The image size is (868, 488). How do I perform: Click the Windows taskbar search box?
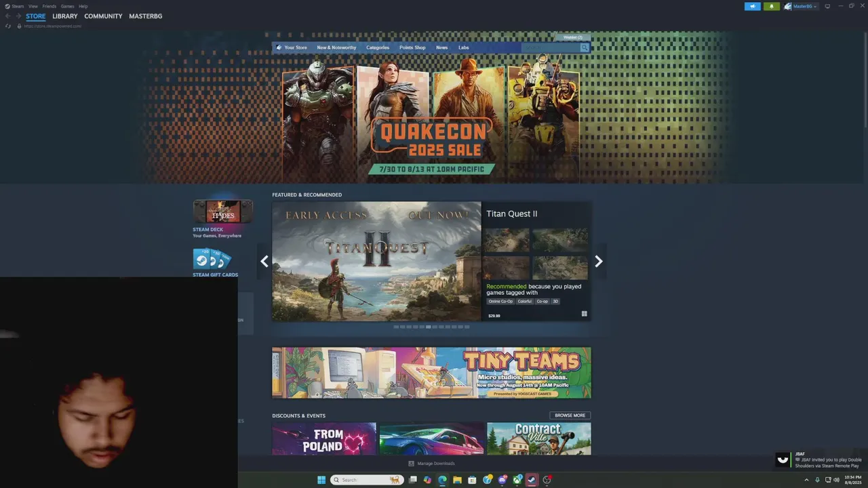[366, 480]
